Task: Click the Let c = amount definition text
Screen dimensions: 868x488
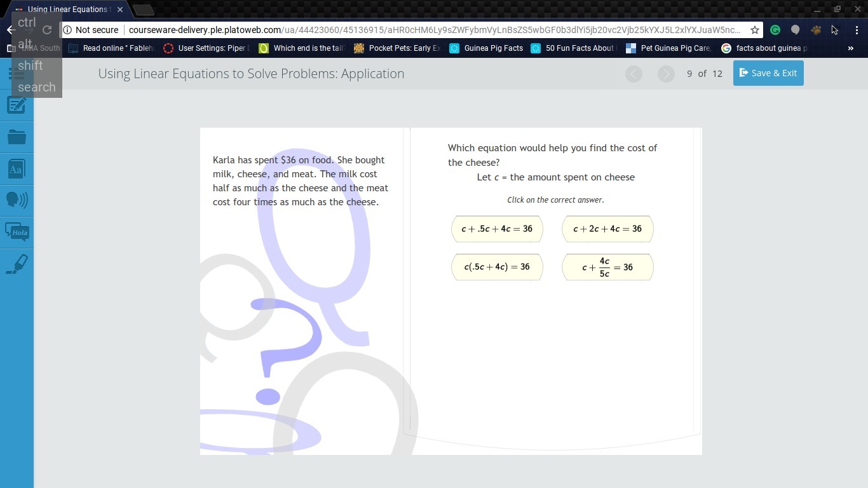Action: click(x=556, y=177)
